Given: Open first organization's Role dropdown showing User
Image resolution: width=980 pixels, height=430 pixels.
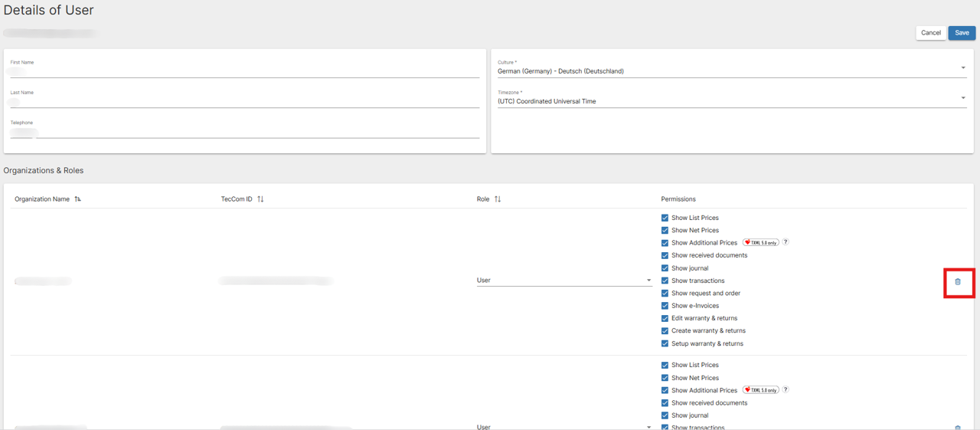Looking at the screenshot, I should tap(564, 281).
